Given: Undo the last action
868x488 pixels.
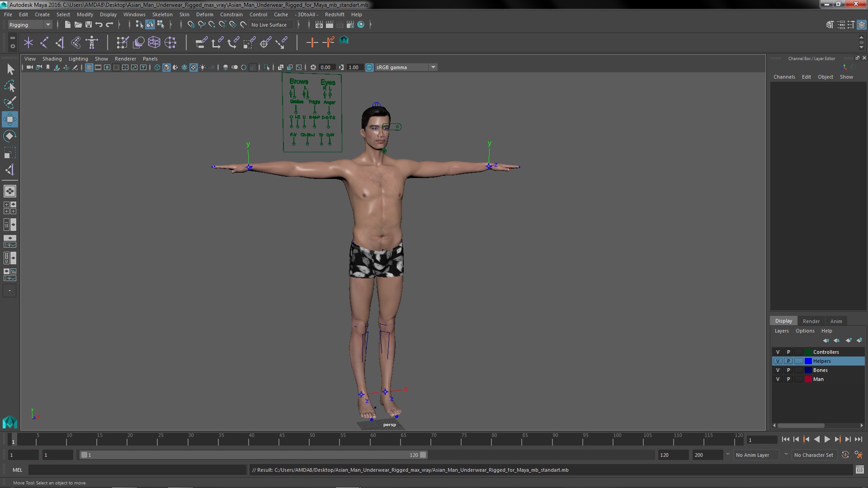Looking at the screenshot, I should coord(99,24).
